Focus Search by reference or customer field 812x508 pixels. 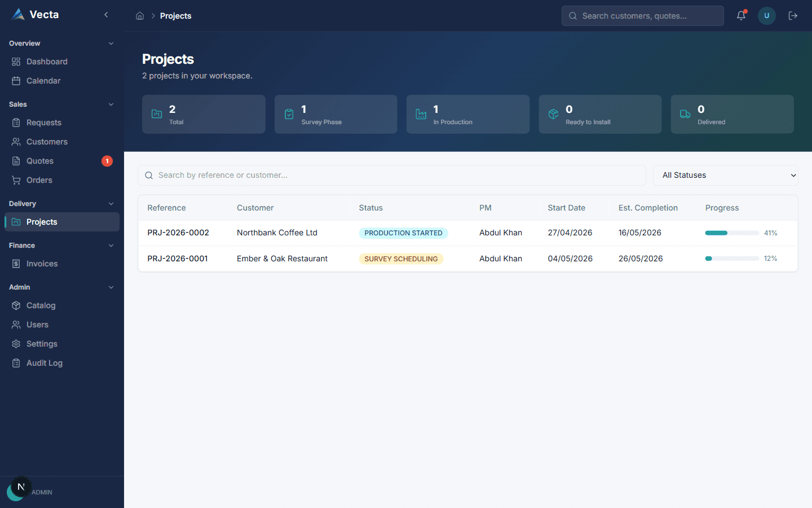coord(392,175)
